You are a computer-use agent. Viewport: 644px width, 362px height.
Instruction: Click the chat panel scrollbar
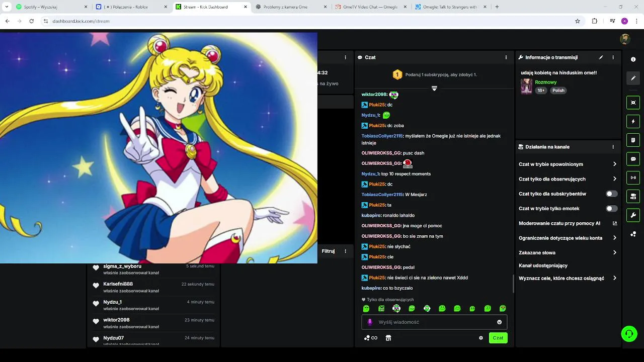coord(513,284)
